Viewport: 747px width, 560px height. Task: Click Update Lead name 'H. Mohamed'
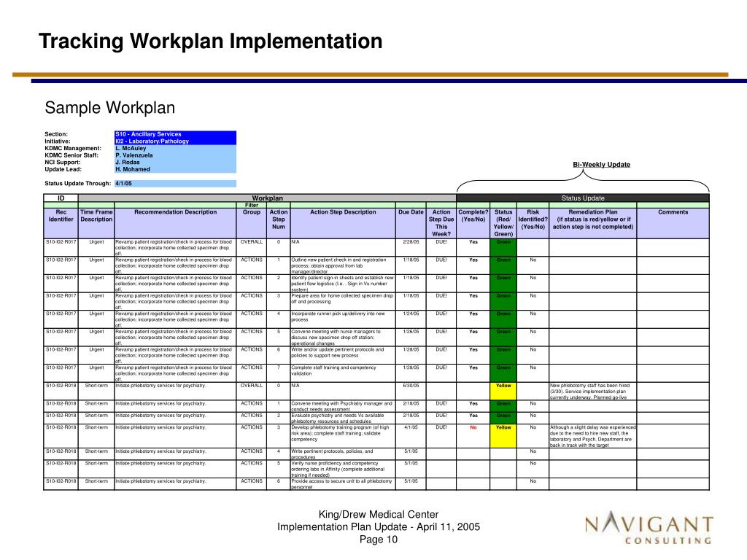click(x=133, y=169)
